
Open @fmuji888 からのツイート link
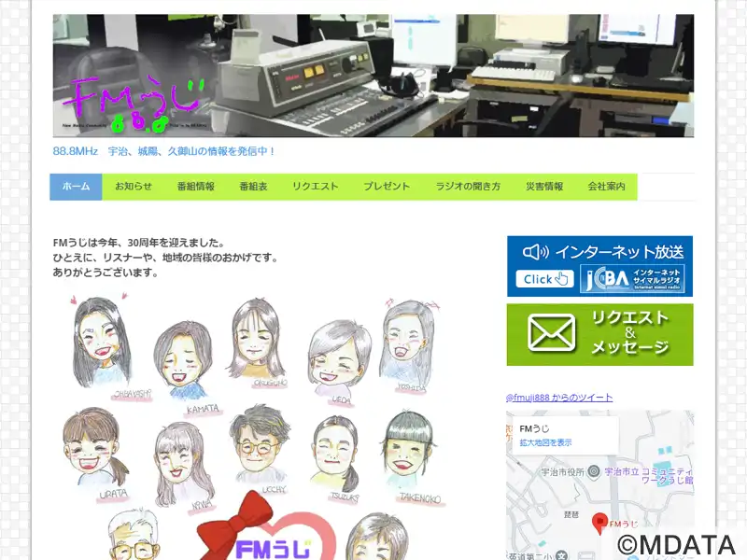pyautogui.click(x=559, y=398)
